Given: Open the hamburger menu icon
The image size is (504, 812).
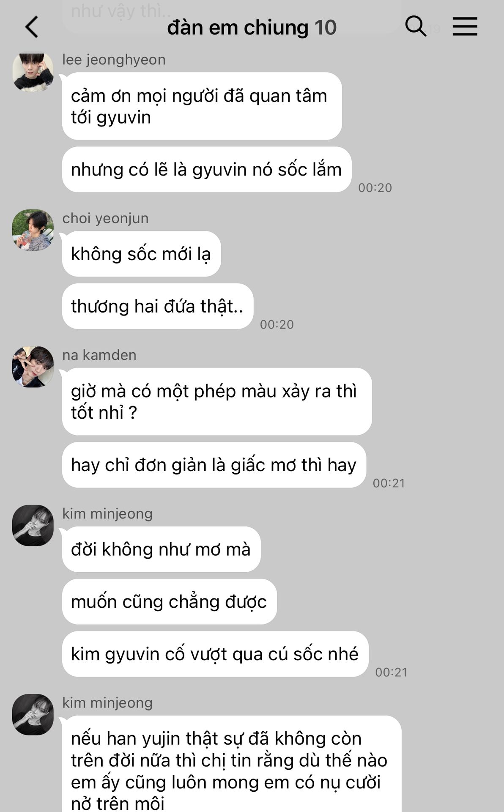Looking at the screenshot, I should (x=465, y=26).
